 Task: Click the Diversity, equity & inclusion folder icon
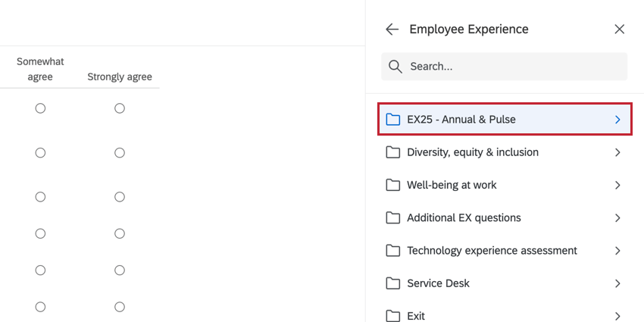(x=392, y=152)
